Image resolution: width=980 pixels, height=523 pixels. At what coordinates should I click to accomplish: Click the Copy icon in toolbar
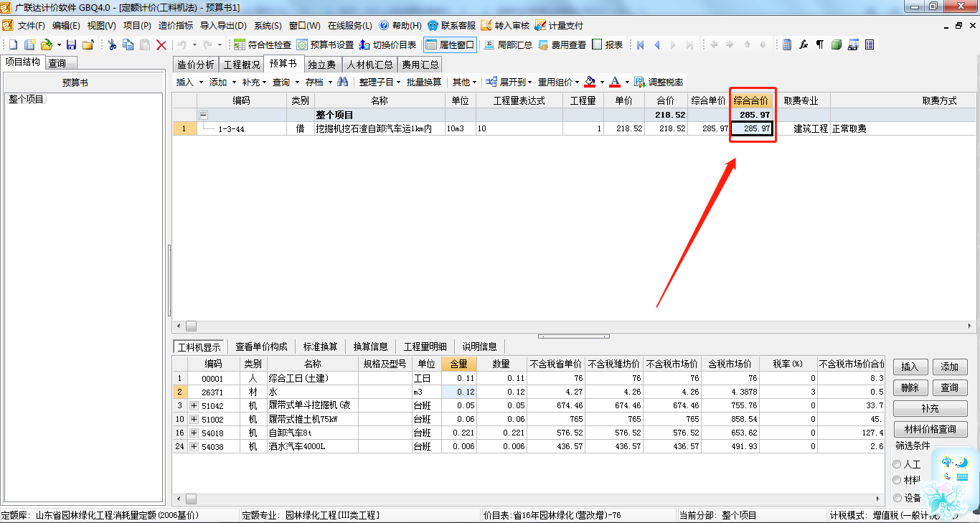[x=128, y=44]
